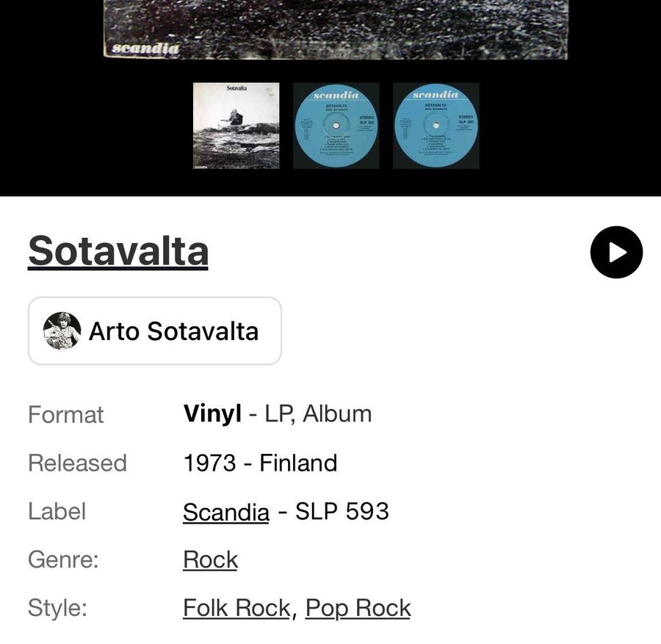
Task: Click the SLP 593 catalog number
Action: [342, 511]
